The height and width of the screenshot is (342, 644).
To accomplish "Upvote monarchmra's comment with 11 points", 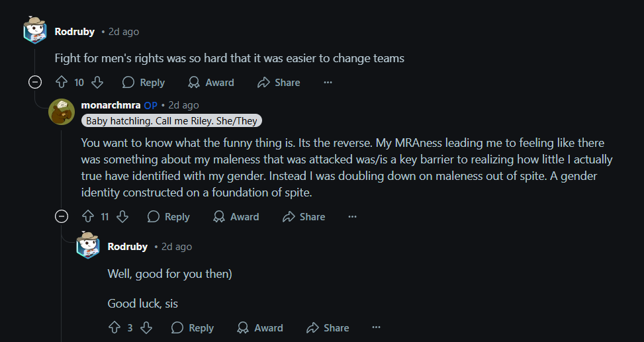I will [88, 217].
